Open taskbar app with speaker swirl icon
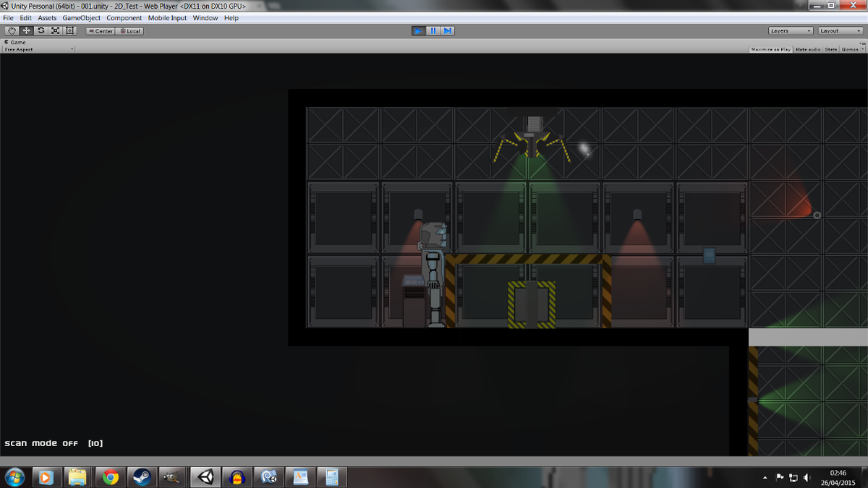Screen dimensions: 868x488 pos(269,477)
